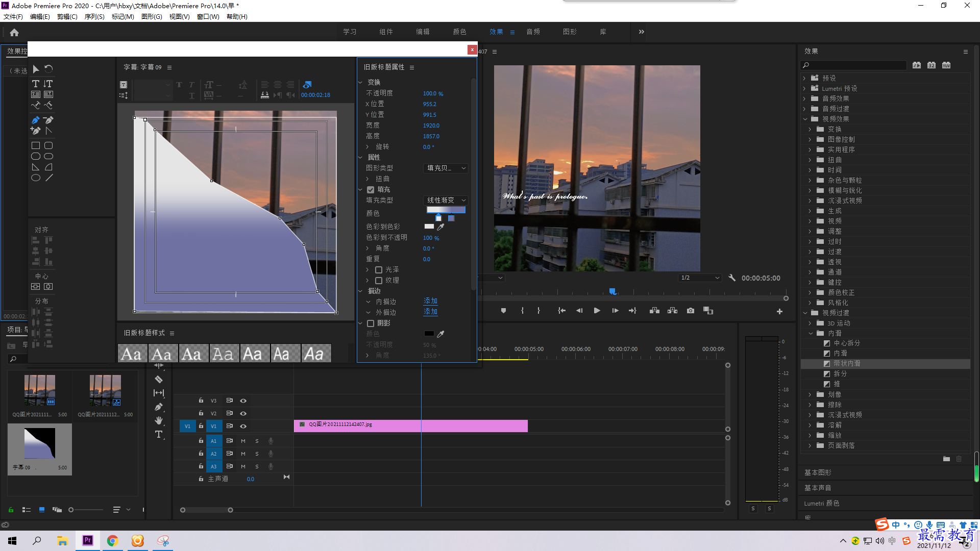
Task: Click the Play button in Program monitor
Action: click(597, 311)
